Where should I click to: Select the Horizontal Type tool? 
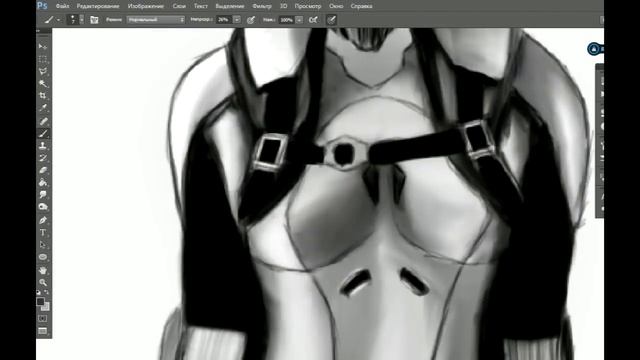42,233
